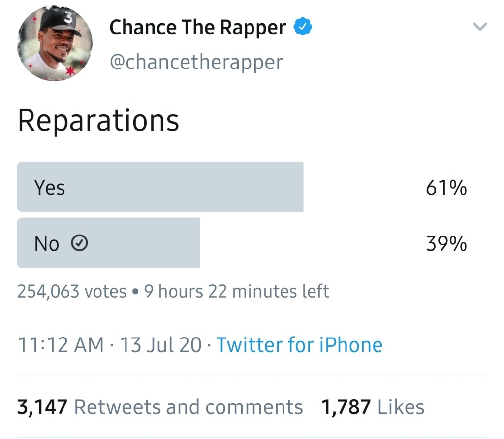Click the 13 Jul 20 date

[x=161, y=345]
